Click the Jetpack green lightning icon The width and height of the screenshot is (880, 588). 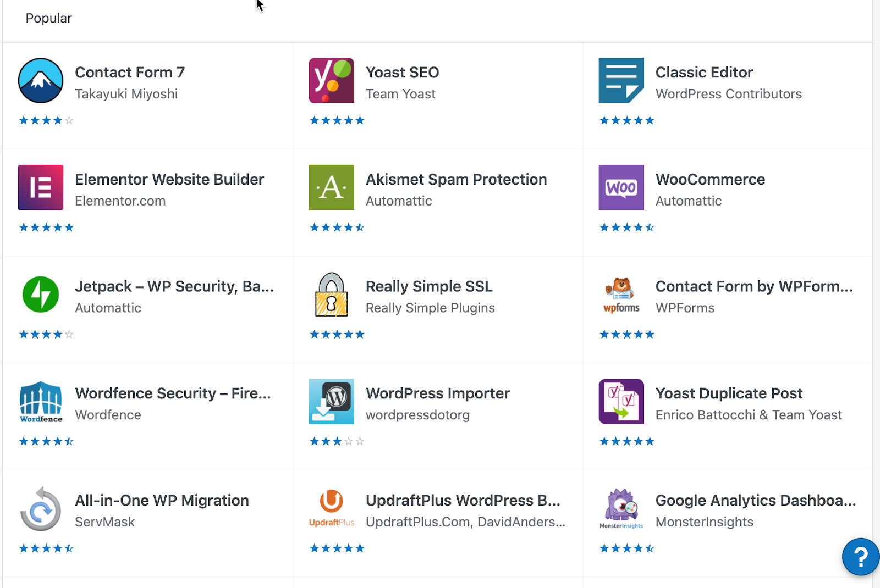coord(41,295)
